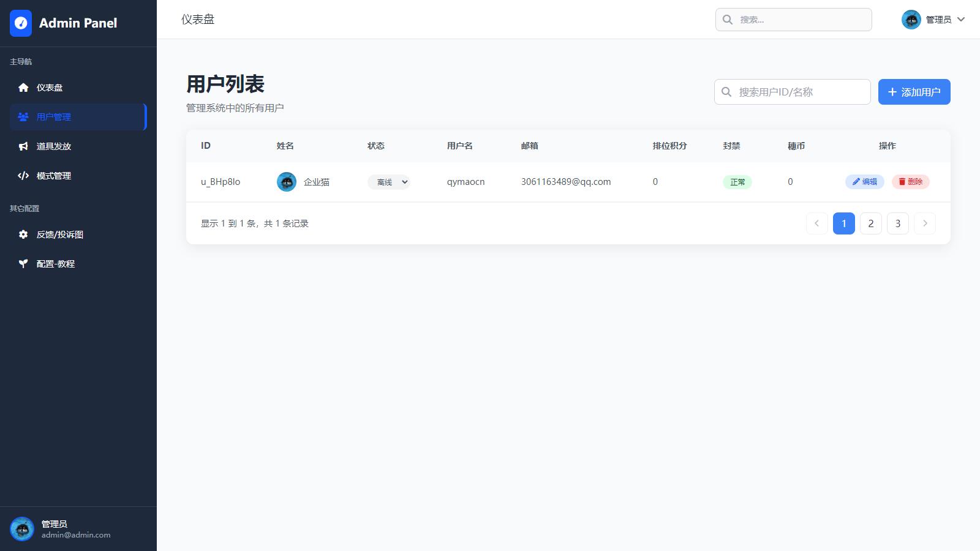Click the sprout icon for 配置-教程
Screen dimensions: 980x551
[x=23, y=264]
